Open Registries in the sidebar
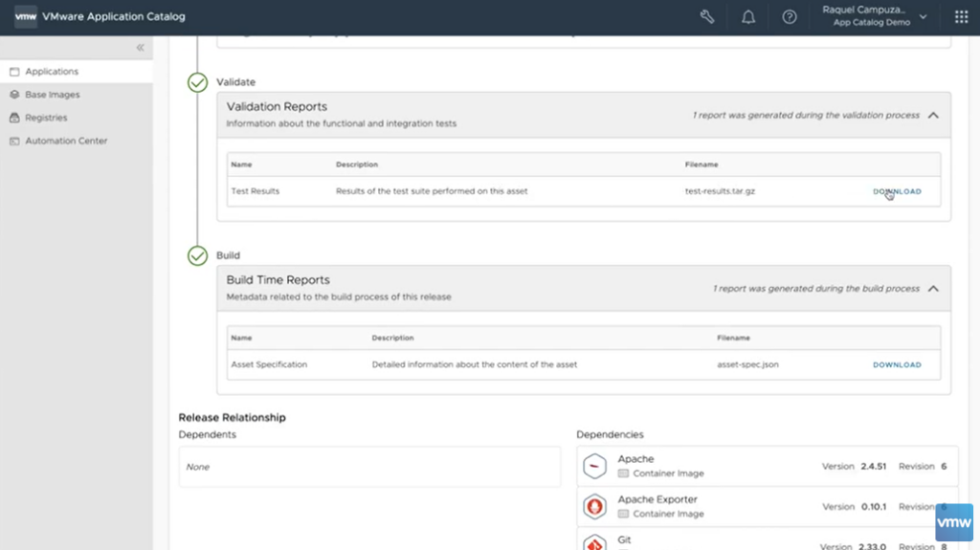This screenshot has width=980, height=550. (x=46, y=118)
